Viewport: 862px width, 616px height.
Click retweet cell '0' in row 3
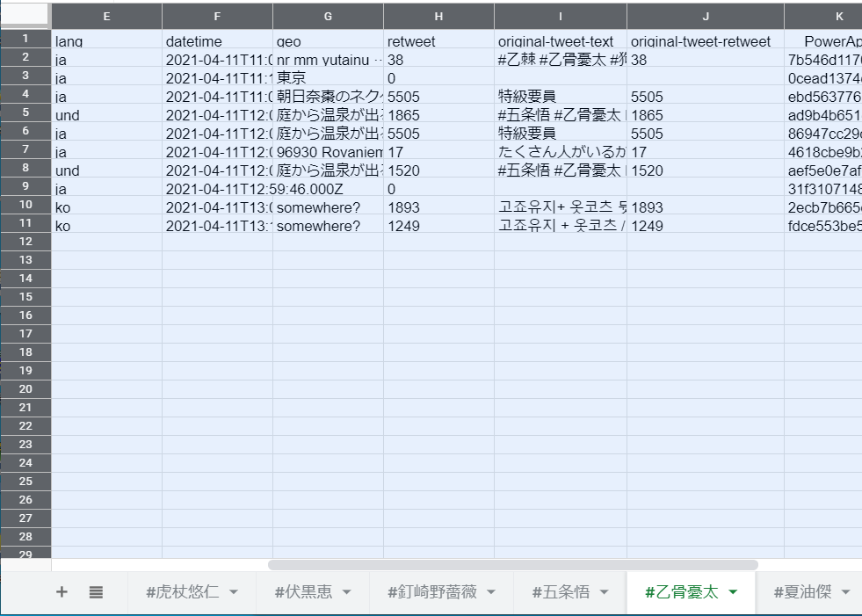pos(438,76)
